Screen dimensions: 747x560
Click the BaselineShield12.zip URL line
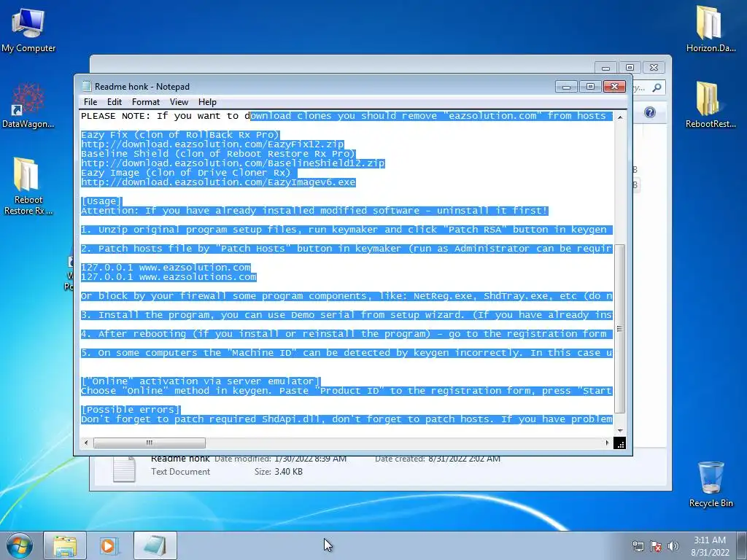pos(233,163)
